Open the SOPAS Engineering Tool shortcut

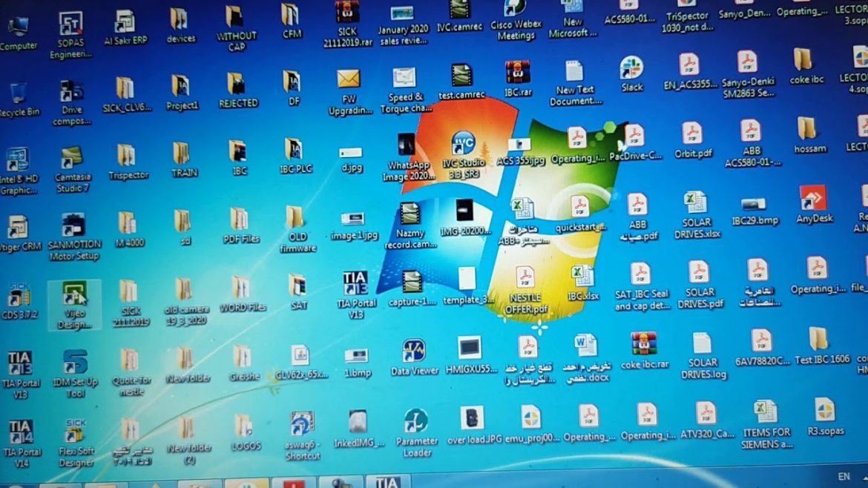[70, 24]
